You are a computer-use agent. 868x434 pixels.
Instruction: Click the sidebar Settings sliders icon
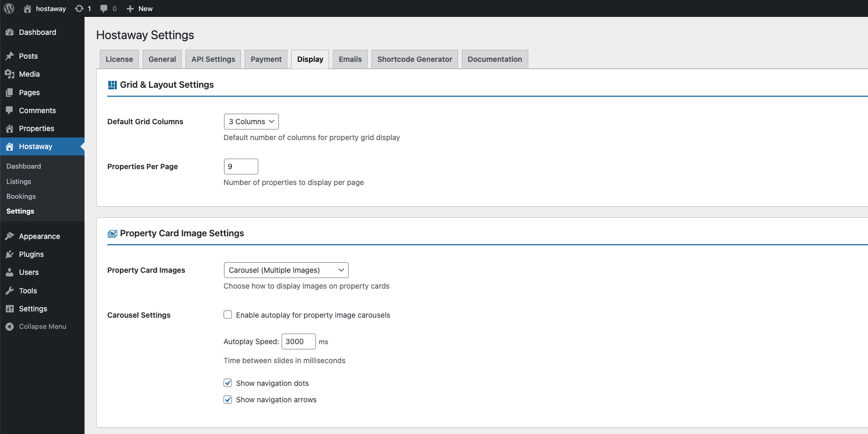[x=10, y=309]
